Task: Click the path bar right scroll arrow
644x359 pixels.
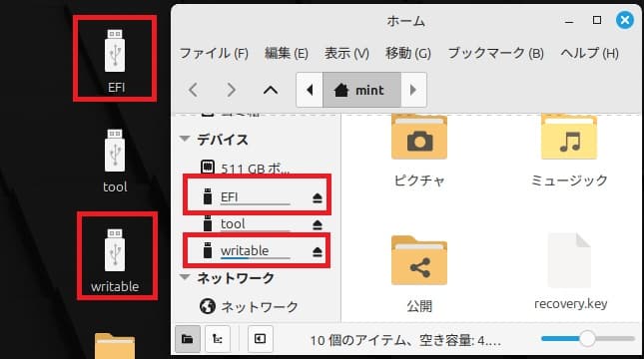Action: (x=413, y=90)
